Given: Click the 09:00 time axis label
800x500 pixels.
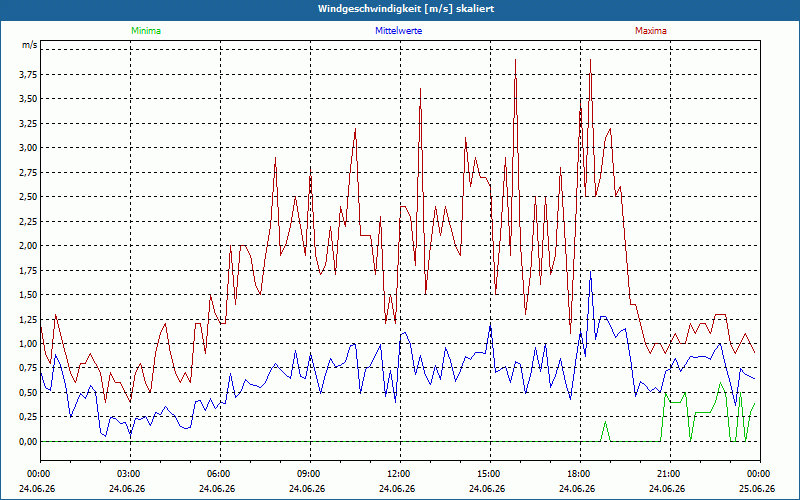Looking at the screenshot, I should [x=310, y=474].
